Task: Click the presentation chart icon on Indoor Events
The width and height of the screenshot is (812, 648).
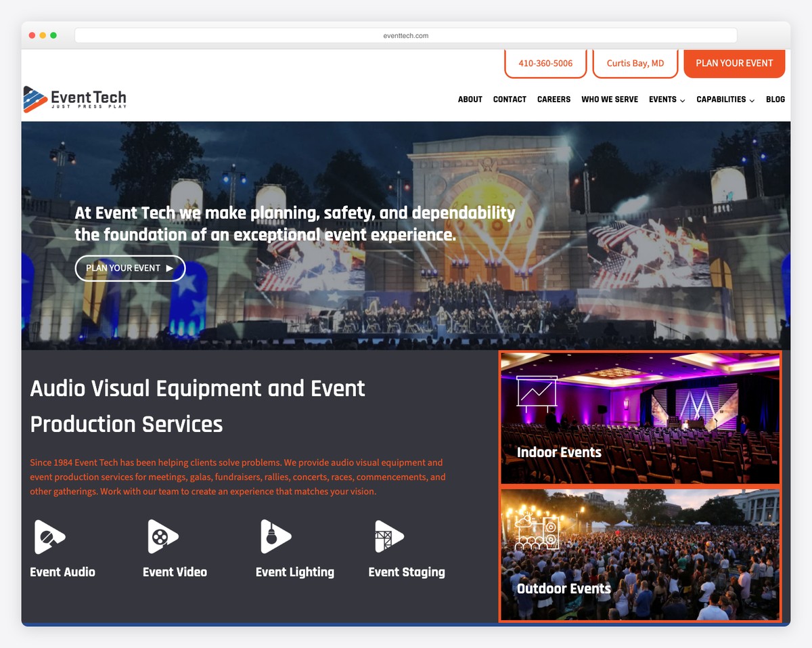Action: point(537,393)
